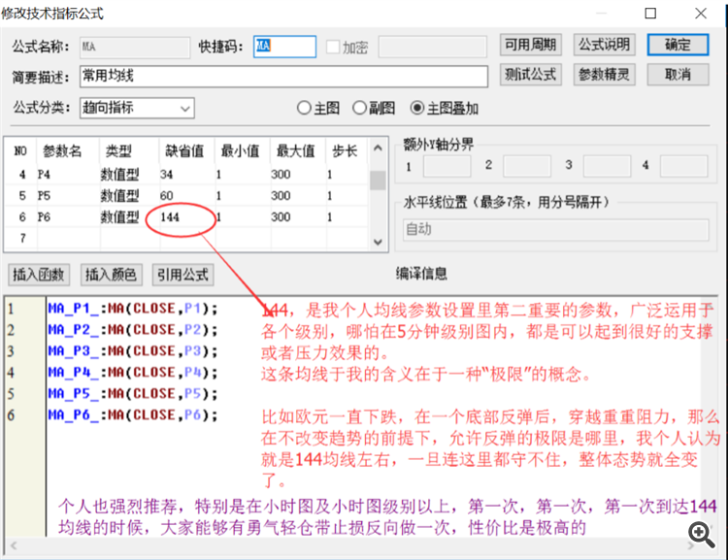
Task: Click the parameter table scrollbar thumb
Action: coord(378,181)
